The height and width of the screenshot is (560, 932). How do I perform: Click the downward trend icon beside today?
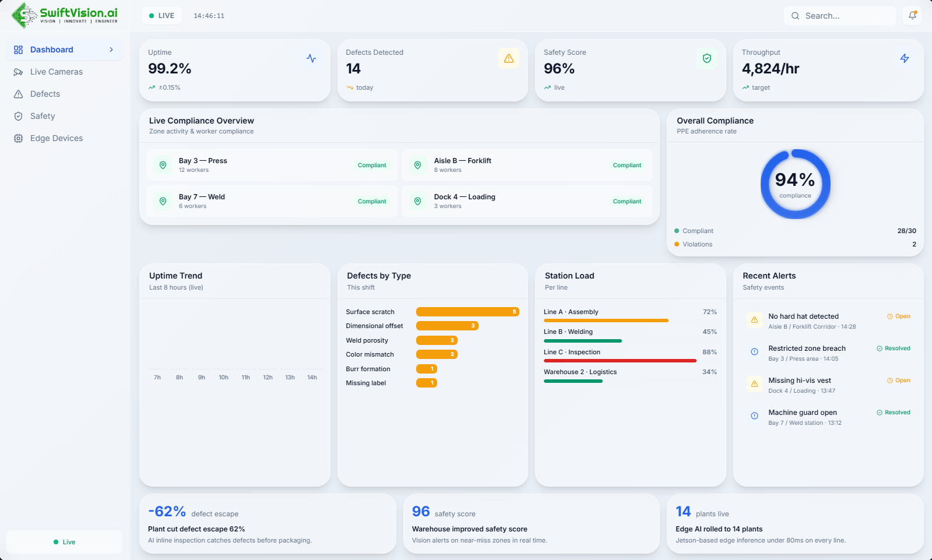pos(350,87)
